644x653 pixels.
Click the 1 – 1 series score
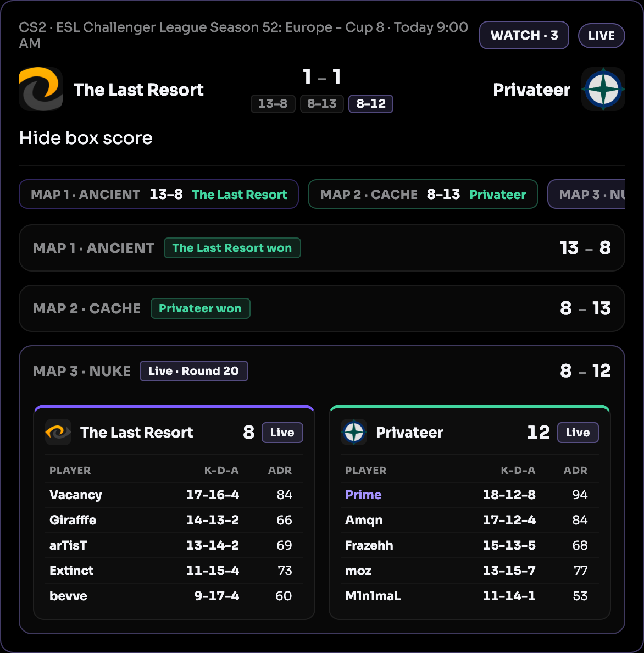tap(322, 76)
